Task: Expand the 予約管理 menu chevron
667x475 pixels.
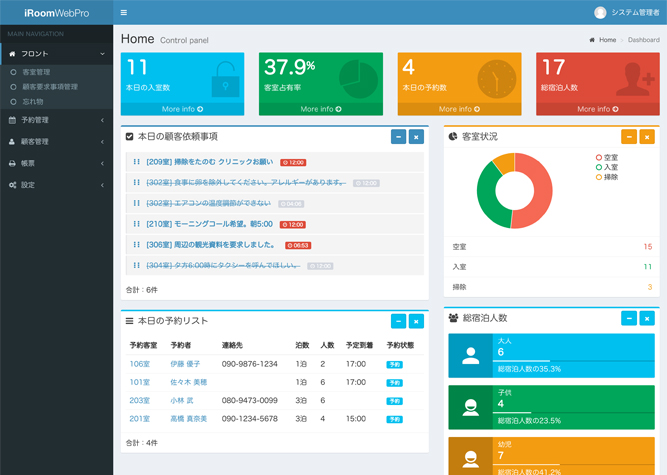Action: click(x=102, y=120)
